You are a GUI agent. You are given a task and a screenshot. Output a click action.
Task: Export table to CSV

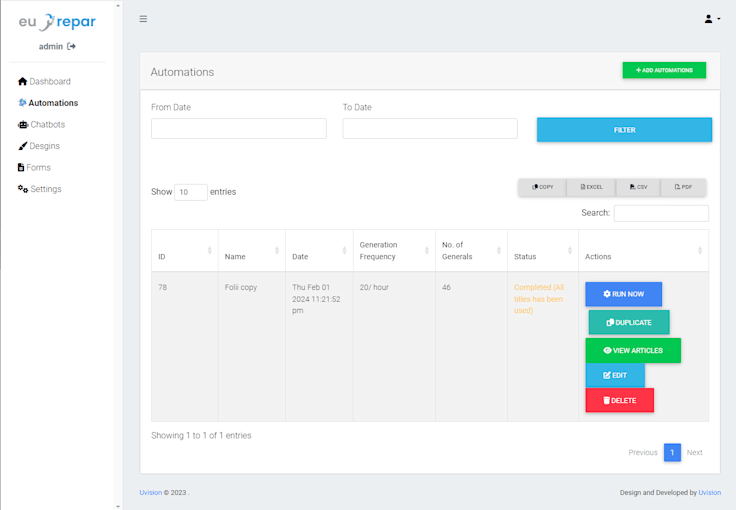638,187
